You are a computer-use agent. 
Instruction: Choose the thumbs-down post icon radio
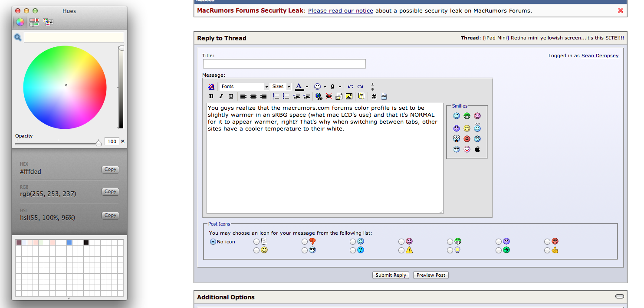305,242
